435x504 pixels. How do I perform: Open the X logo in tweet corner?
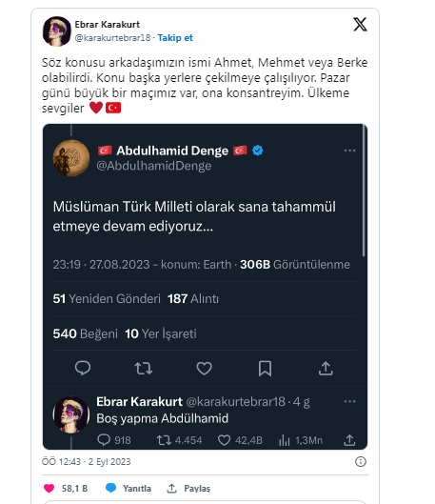point(360,25)
